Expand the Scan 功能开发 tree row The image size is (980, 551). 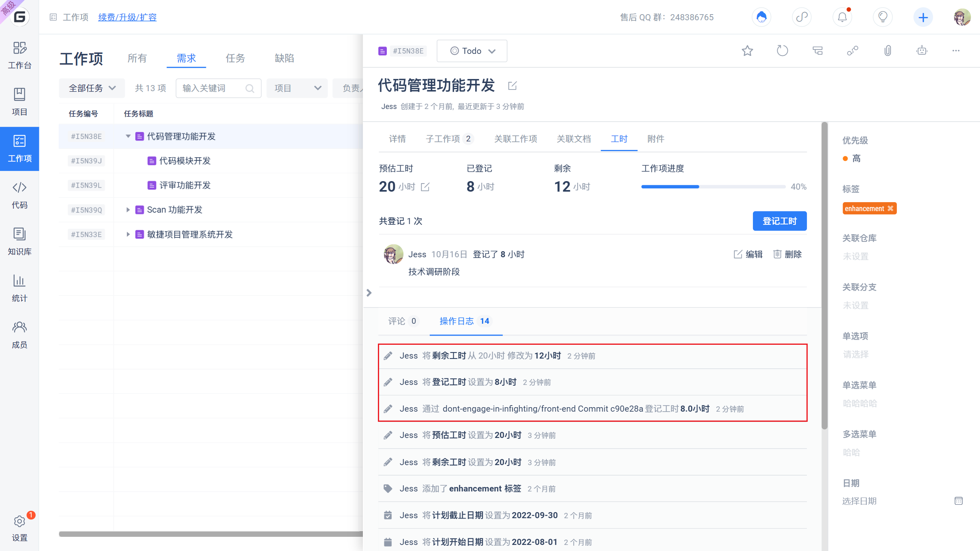click(128, 209)
